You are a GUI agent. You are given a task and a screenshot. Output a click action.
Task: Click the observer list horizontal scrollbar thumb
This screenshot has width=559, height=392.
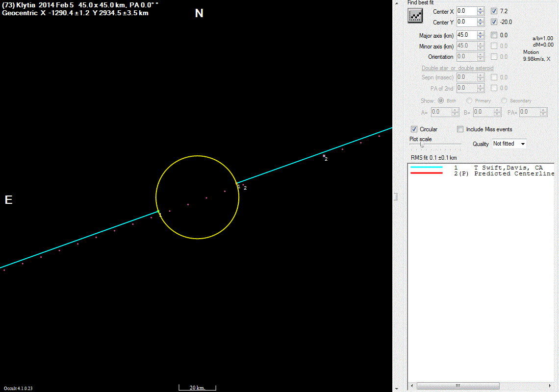[x=458, y=386]
